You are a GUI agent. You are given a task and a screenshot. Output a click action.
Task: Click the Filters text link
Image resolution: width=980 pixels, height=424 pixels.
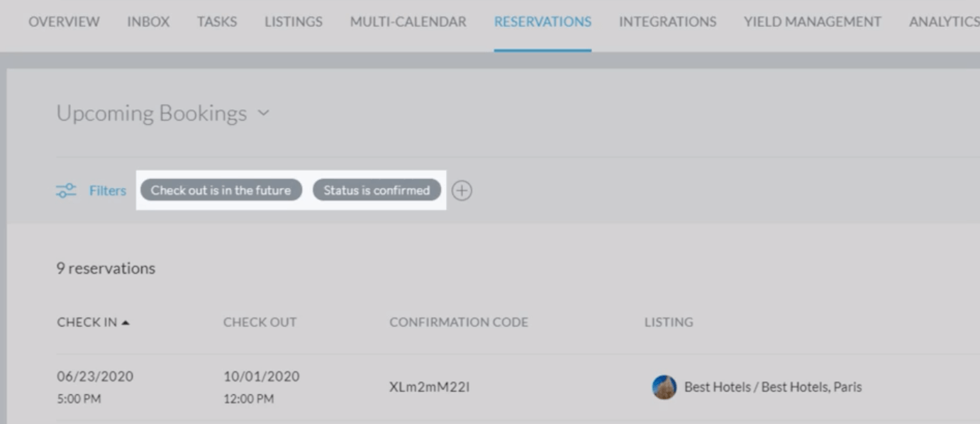[x=108, y=191]
